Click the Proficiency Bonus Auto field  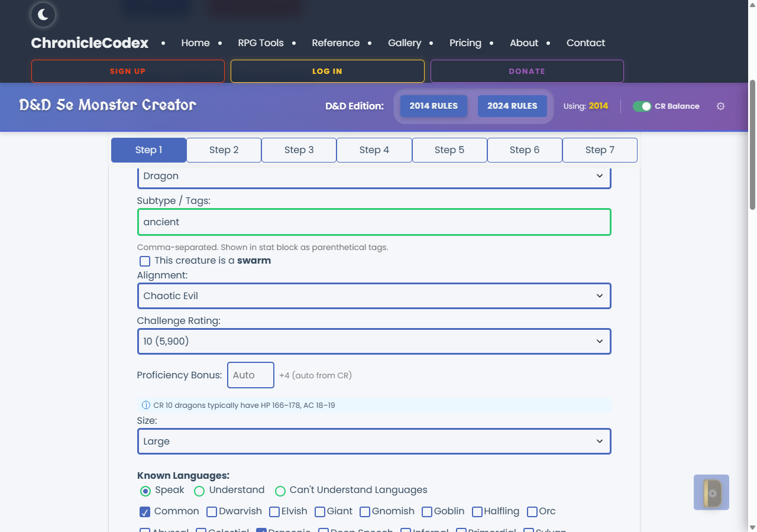point(251,375)
